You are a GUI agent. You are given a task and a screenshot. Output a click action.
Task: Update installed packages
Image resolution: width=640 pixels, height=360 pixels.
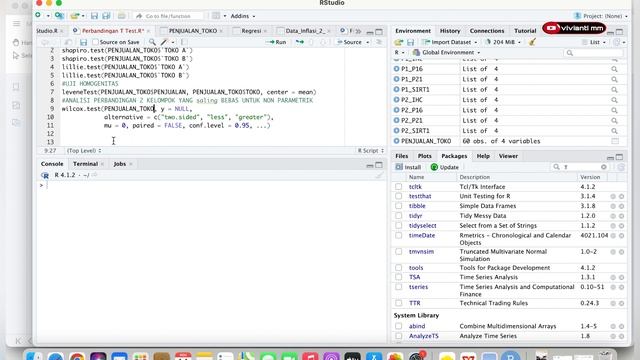pos(444,167)
